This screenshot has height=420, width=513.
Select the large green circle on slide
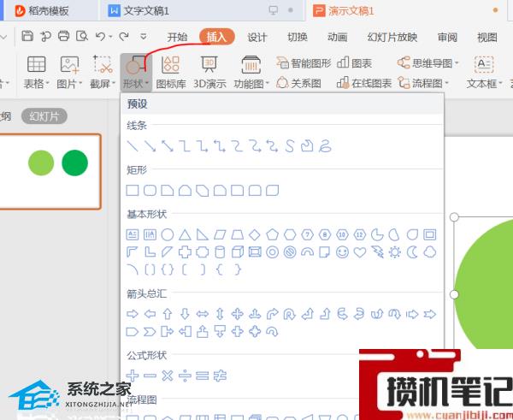484,284
